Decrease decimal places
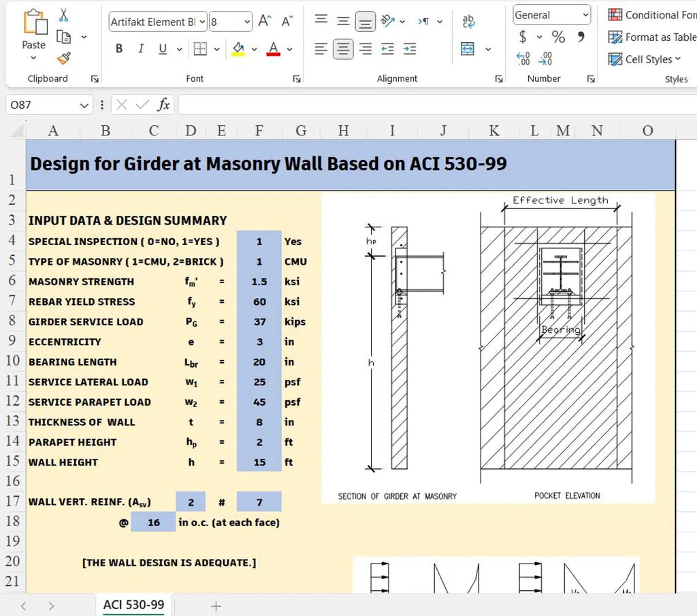This screenshot has height=616, width=697. click(545, 59)
